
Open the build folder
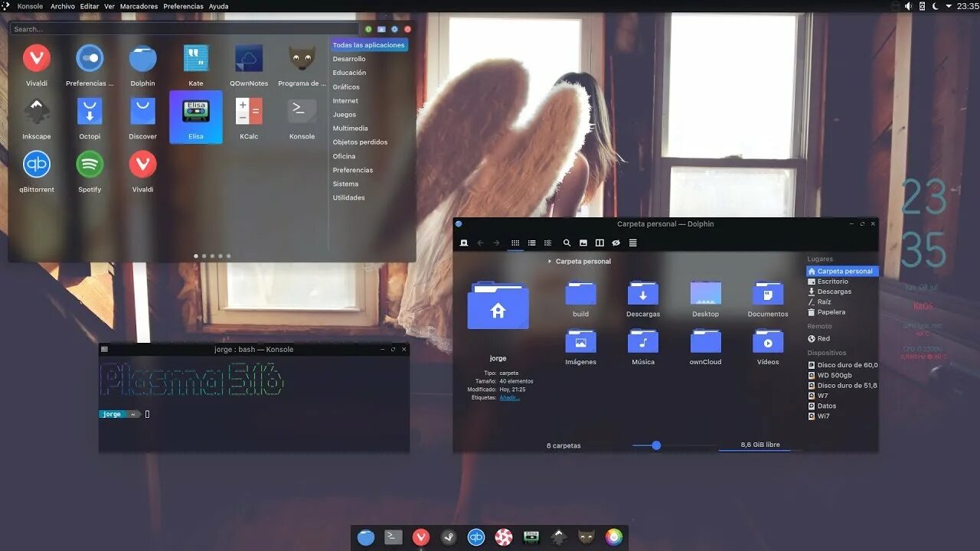(x=580, y=299)
